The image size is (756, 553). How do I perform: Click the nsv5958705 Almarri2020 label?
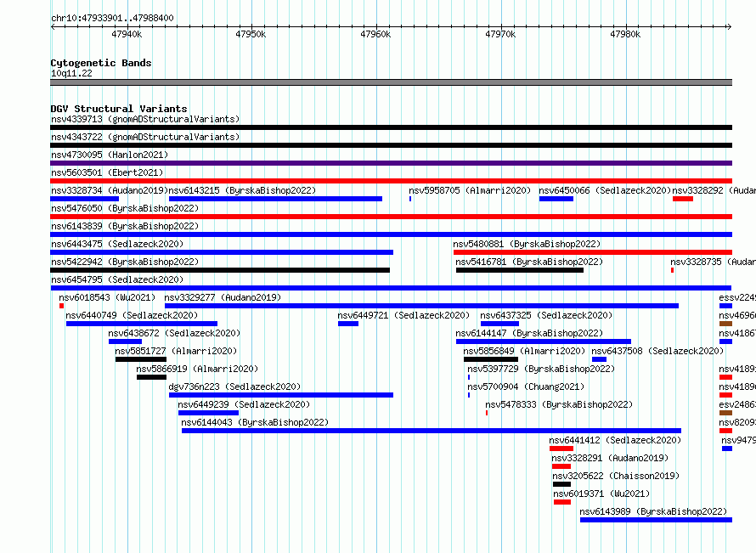[x=470, y=190]
